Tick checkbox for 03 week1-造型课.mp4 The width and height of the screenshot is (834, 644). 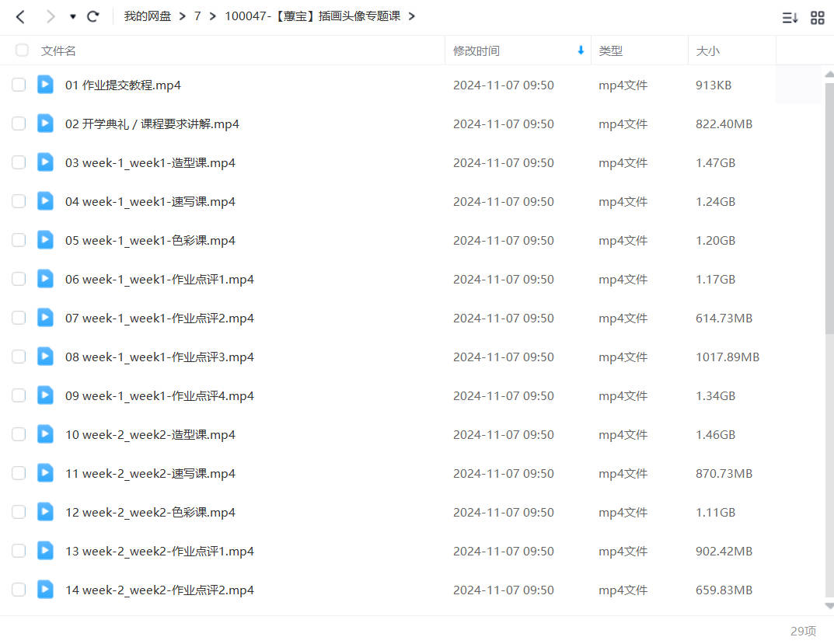(x=19, y=162)
